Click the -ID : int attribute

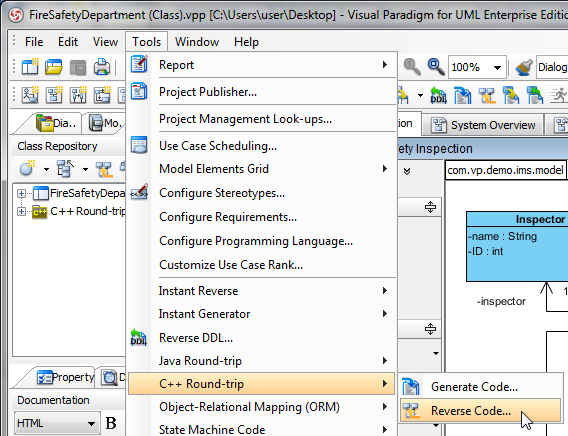486,251
